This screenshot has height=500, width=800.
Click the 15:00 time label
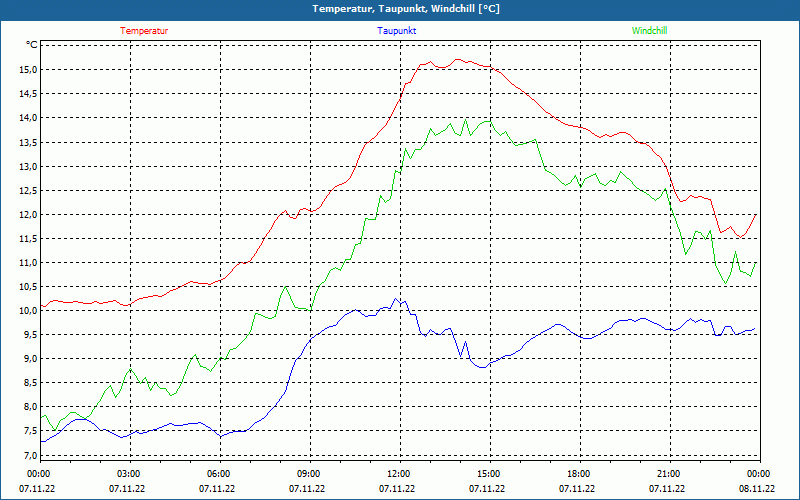[490, 474]
